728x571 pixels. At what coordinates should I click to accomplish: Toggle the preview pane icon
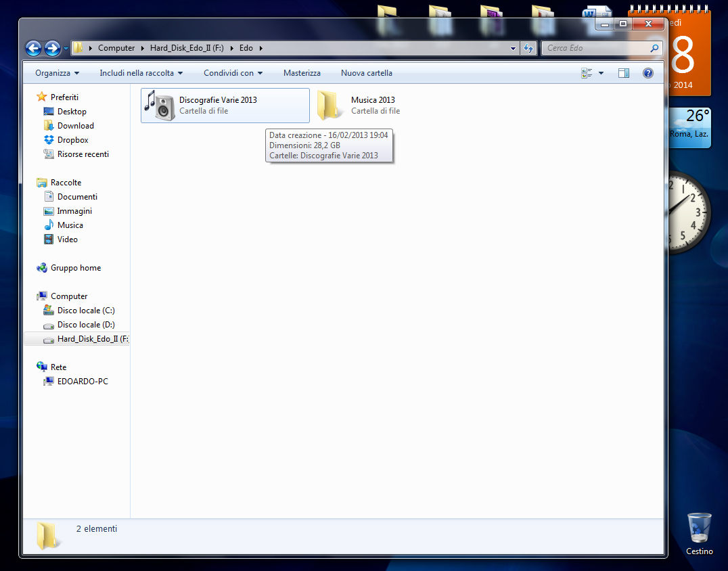tap(624, 73)
